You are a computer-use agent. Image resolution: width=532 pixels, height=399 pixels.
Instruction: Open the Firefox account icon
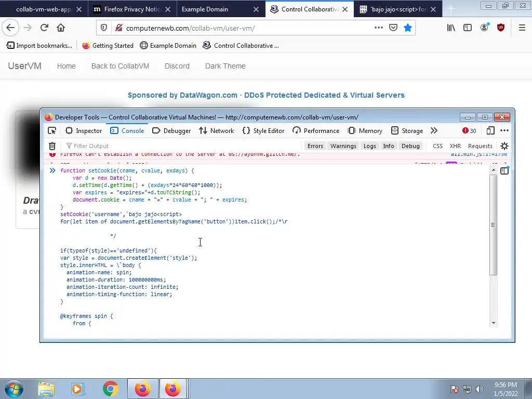(485, 28)
